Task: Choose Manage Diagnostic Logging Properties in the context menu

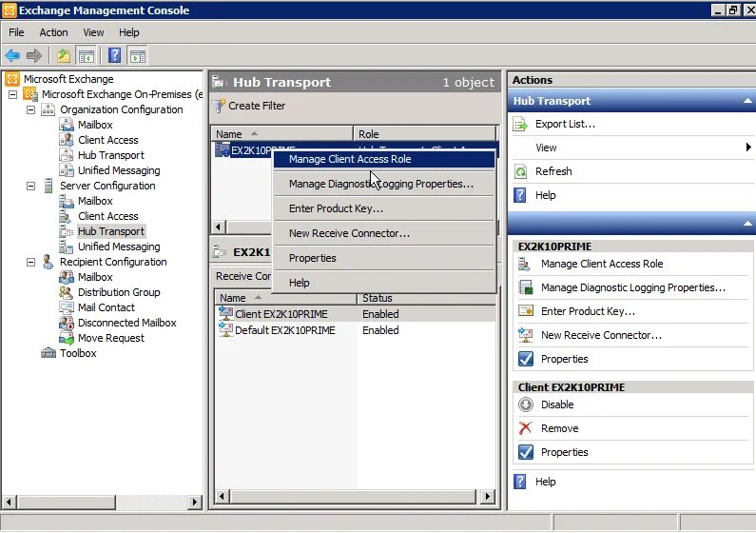Action: tap(384, 184)
